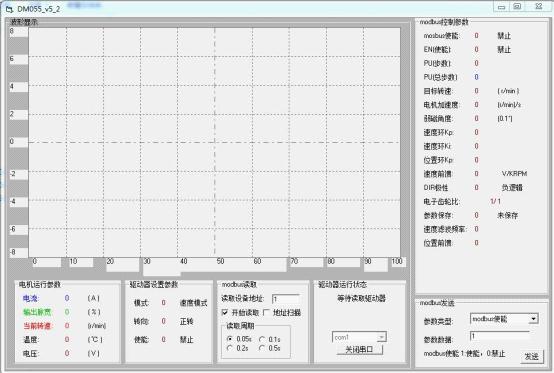Select the 0.05s read period option
Screen dimensions: 554x373
pos(230,339)
